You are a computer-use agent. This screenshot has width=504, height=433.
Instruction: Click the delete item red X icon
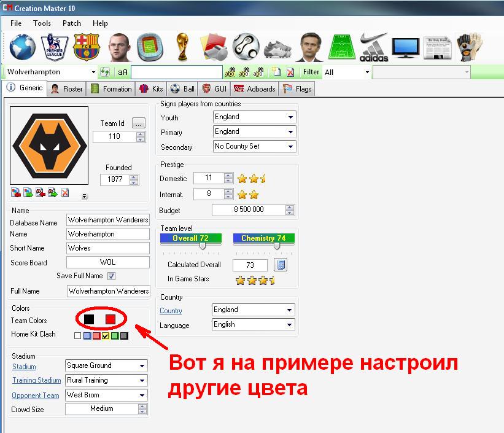coord(290,72)
